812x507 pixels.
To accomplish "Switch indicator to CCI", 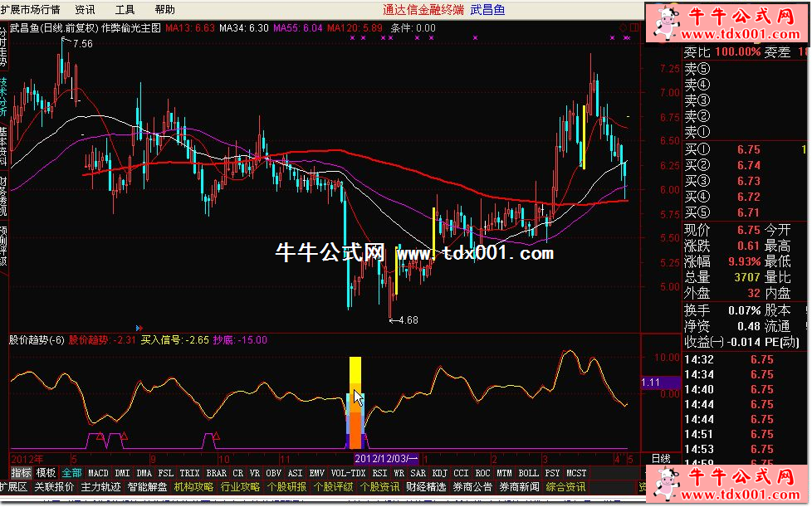I will point(461,473).
